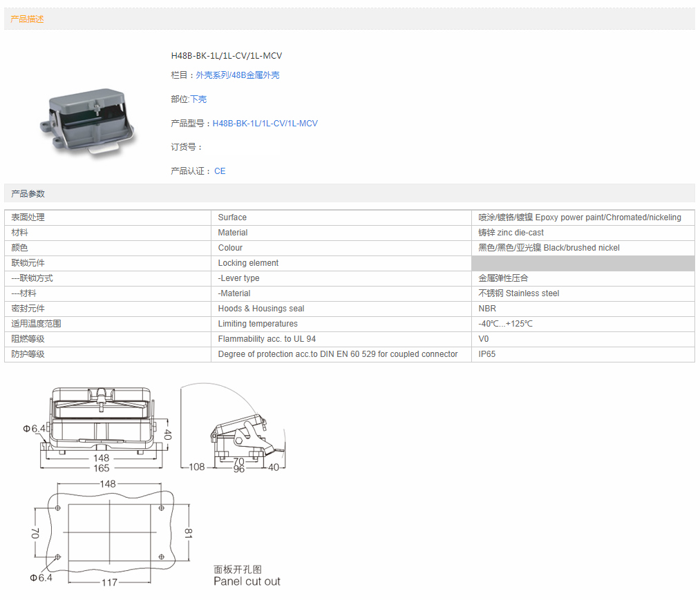
Task: Click the 下壳 part link
Action: [198, 99]
